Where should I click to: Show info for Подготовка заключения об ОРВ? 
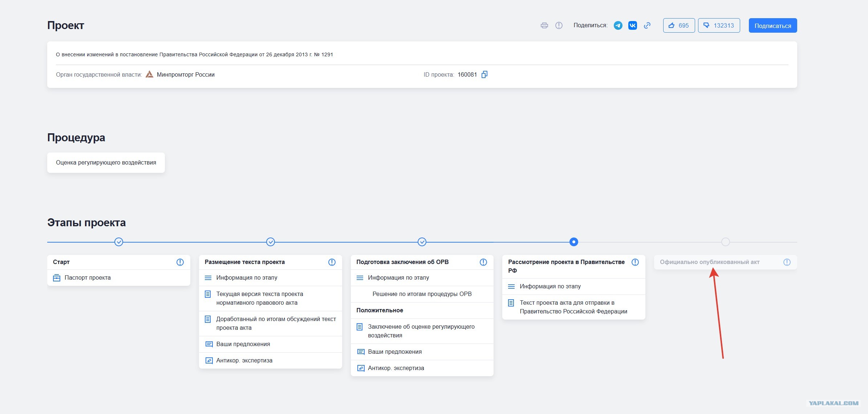(483, 262)
